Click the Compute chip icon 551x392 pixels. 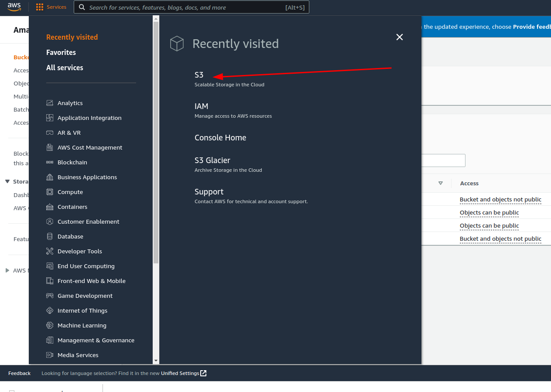[50, 192]
